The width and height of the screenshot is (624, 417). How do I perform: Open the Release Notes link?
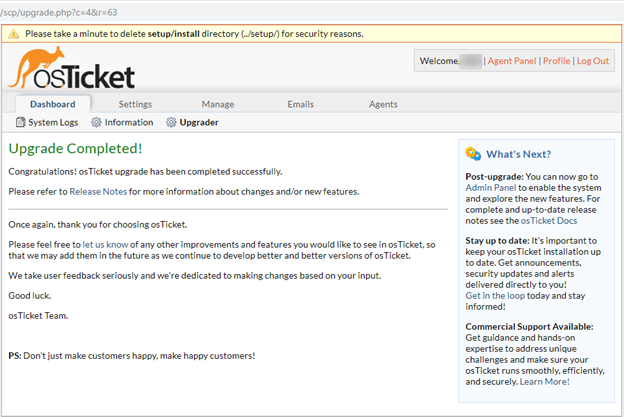[x=98, y=192]
